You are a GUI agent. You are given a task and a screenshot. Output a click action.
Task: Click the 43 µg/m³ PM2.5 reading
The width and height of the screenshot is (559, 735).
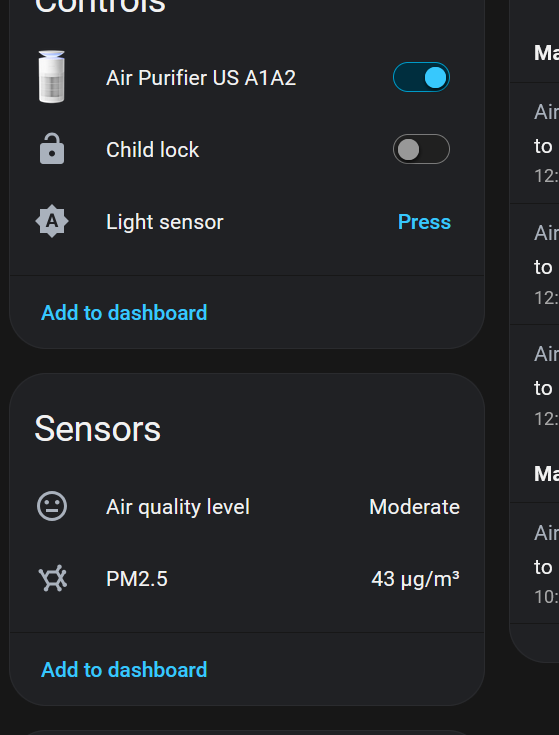pyautogui.click(x=415, y=579)
